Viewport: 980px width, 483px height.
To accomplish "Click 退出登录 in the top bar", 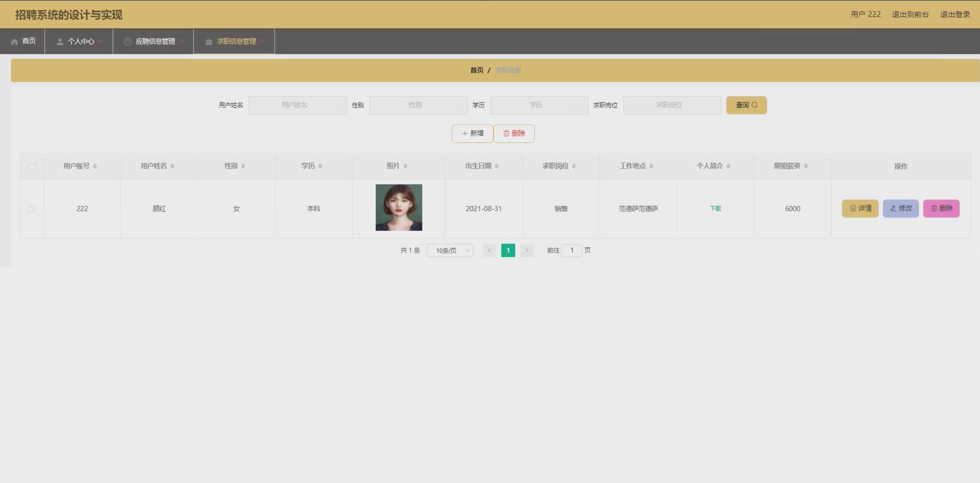I will click(955, 15).
